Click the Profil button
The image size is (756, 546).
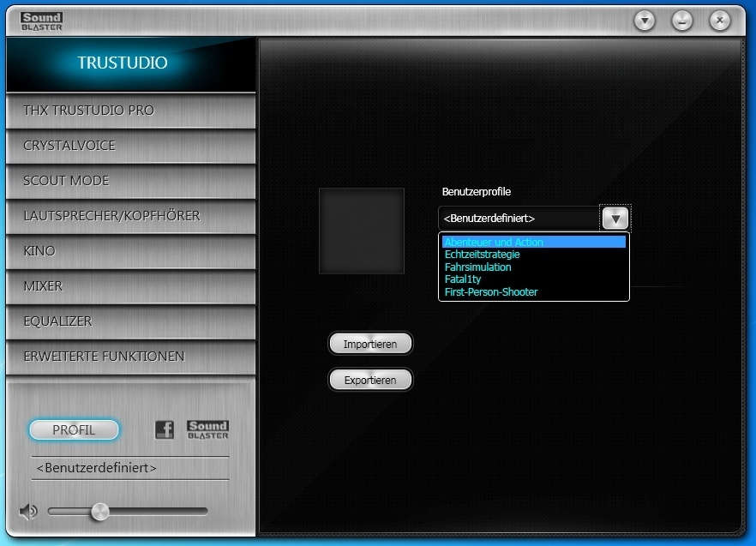click(x=74, y=429)
